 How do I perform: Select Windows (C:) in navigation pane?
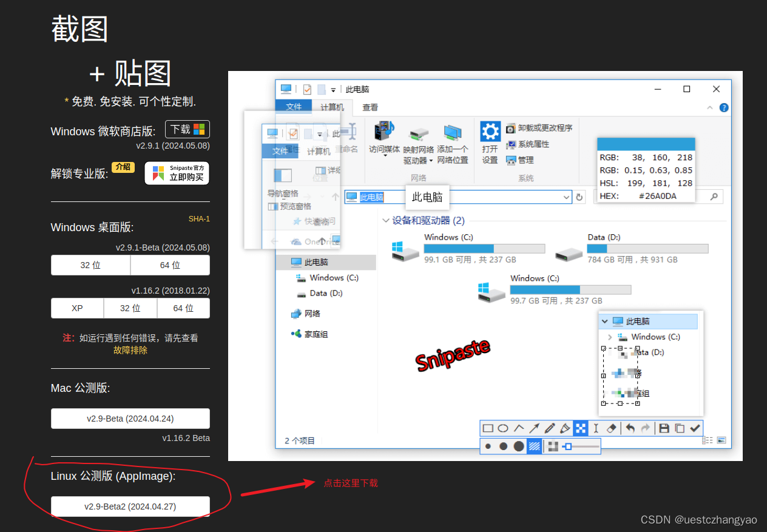tap(327, 278)
